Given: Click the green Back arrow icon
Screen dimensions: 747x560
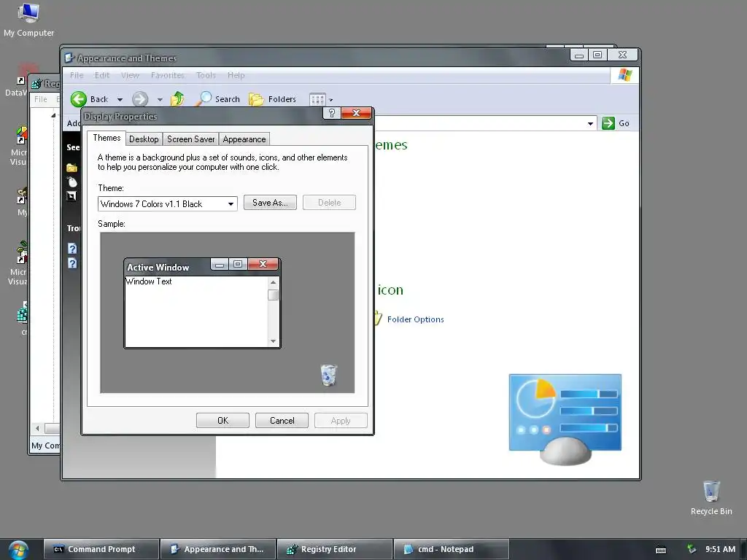Looking at the screenshot, I should tap(79, 99).
